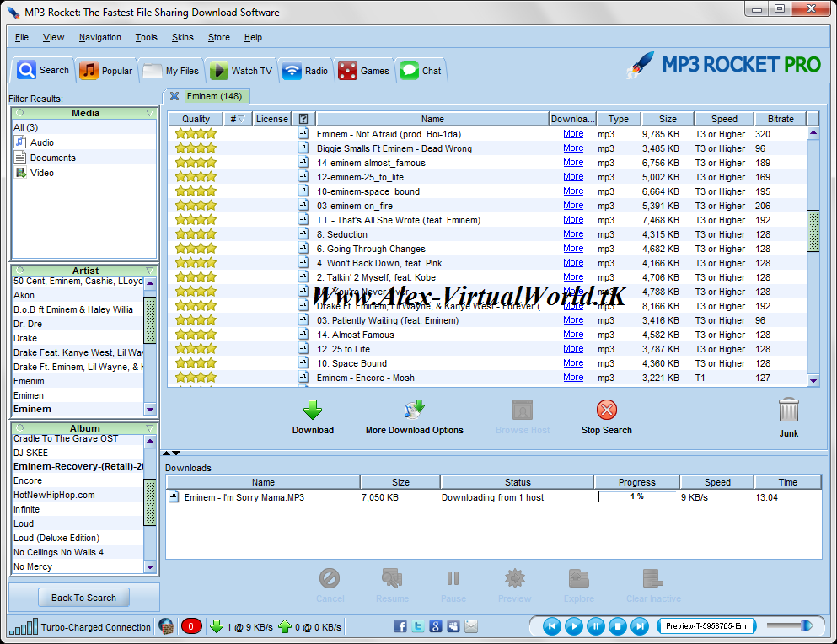Image resolution: width=837 pixels, height=644 pixels.
Task: Skip to next track in player
Action: (640, 625)
